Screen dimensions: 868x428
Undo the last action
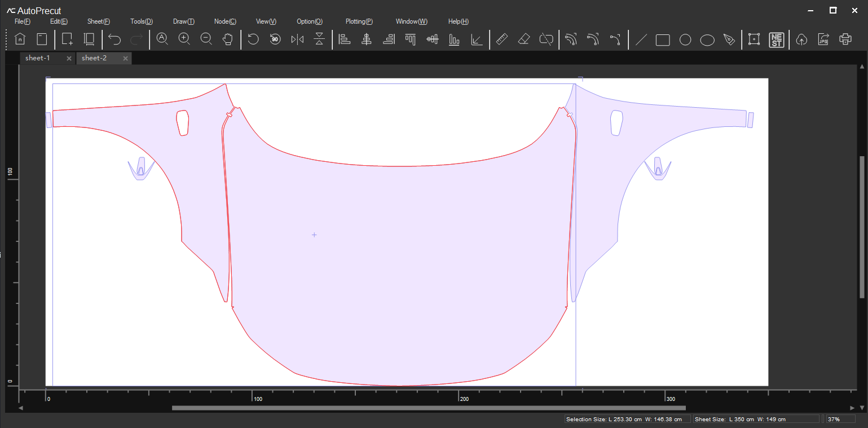pyautogui.click(x=114, y=39)
